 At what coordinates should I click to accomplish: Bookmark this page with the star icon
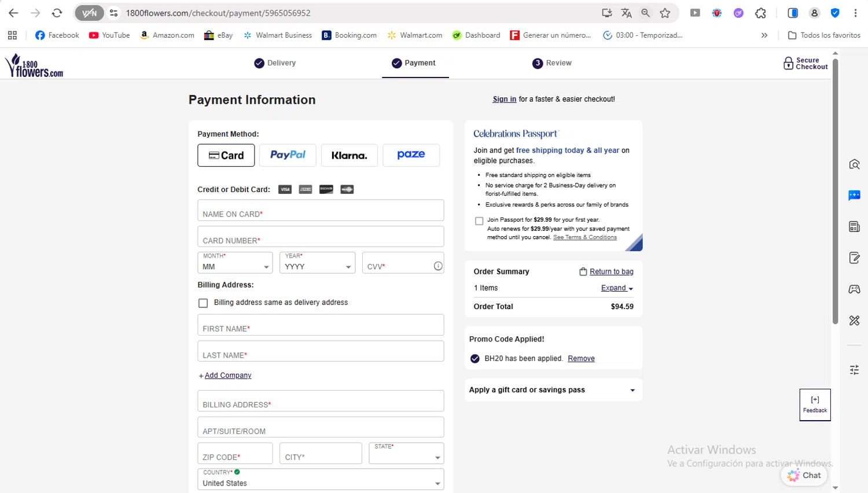665,13
